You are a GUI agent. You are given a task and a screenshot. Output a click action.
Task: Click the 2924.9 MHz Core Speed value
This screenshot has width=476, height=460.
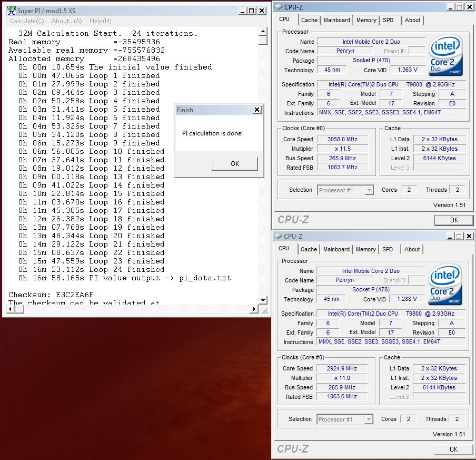[342, 368]
